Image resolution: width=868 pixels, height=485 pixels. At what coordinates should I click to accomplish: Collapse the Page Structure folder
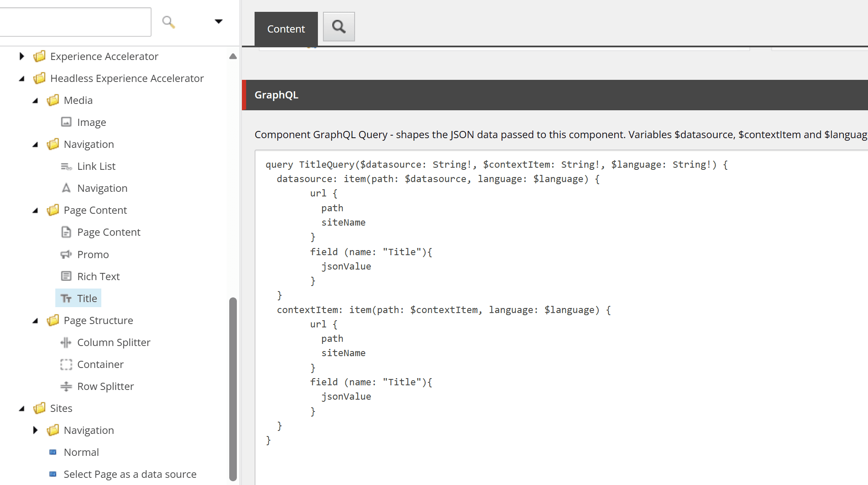35,321
